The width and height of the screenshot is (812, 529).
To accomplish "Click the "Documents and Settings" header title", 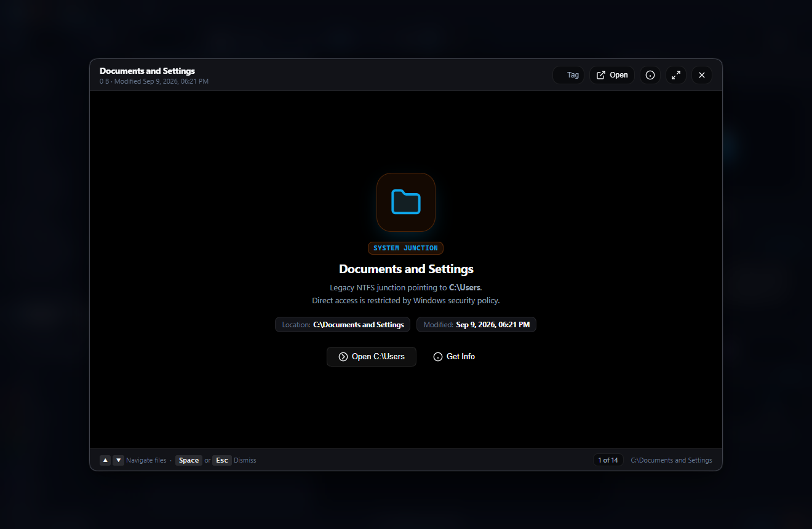I will (148, 71).
